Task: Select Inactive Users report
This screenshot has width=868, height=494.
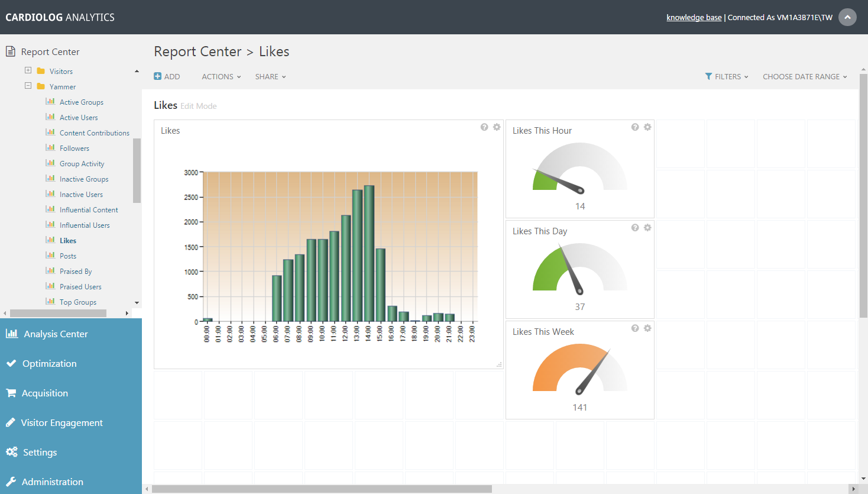Action: pos(81,194)
